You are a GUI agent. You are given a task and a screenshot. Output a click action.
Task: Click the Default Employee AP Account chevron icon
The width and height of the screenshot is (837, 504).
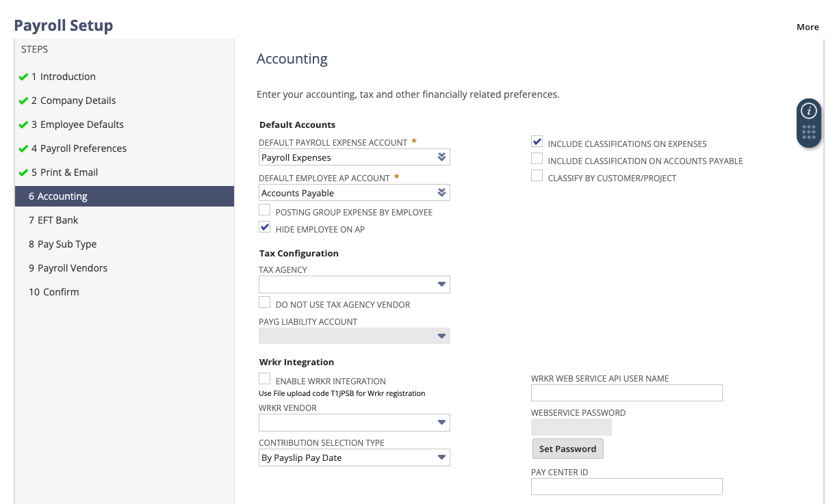click(442, 192)
